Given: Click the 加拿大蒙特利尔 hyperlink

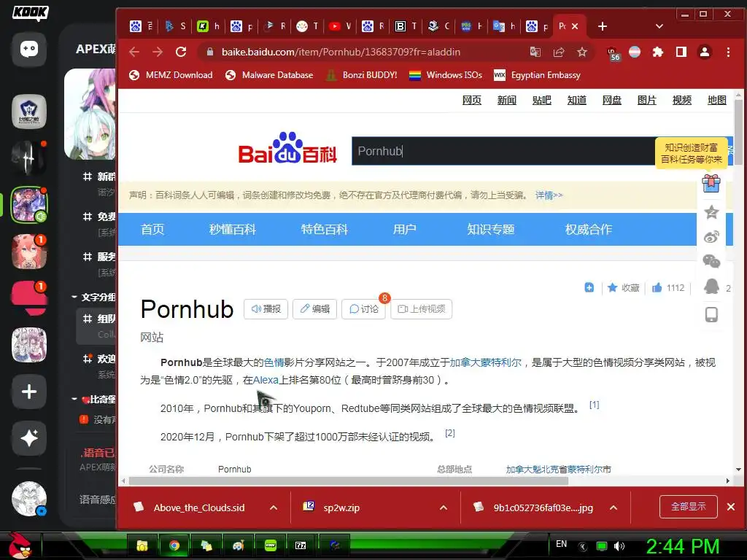Looking at the screenshot, I should tap(485, 362).
